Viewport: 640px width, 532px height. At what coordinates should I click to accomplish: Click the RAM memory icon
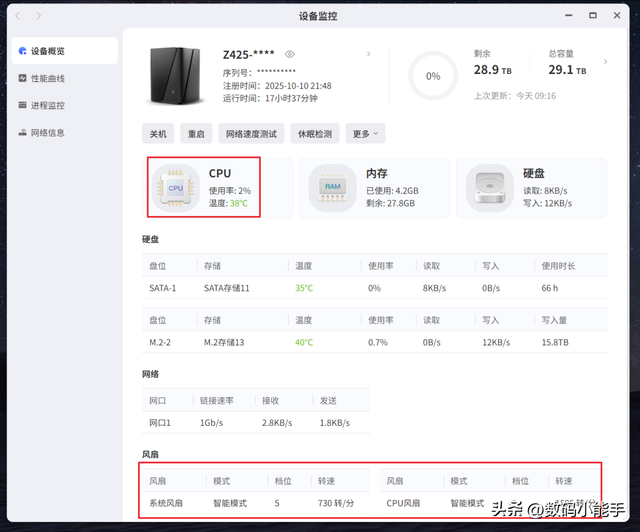click(x=333, y=188)
